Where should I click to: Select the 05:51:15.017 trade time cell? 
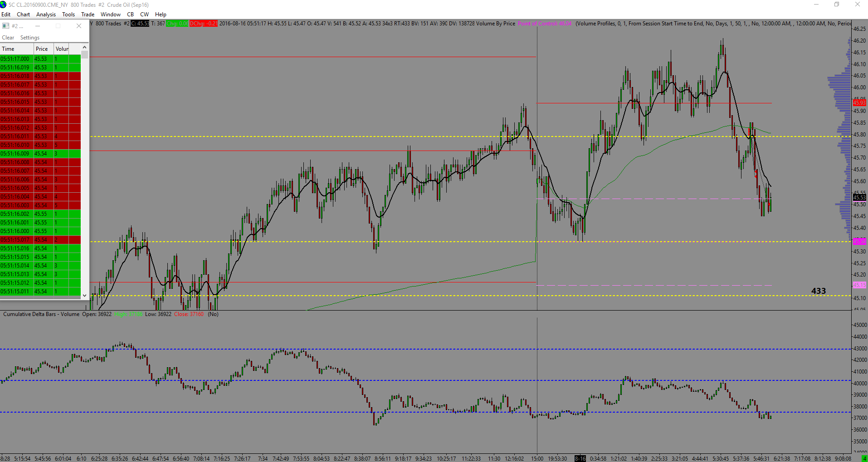pyautogui.click(x=17, y=240)
